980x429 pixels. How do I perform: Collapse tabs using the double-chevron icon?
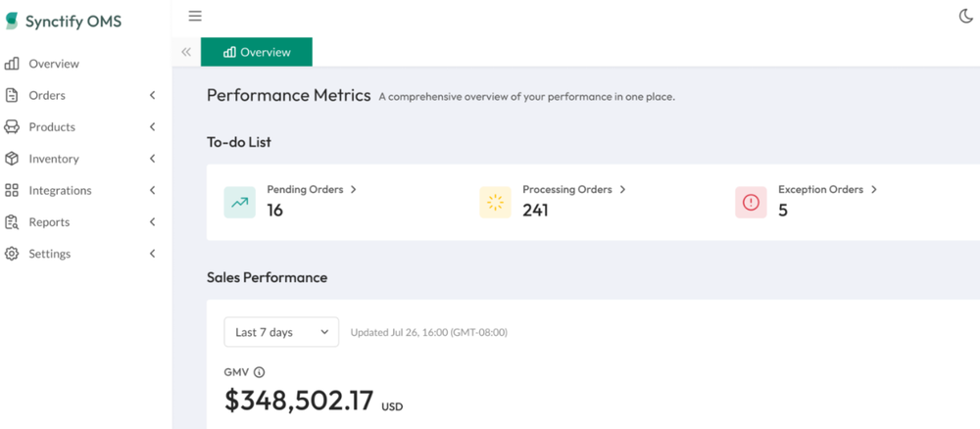(x=185, y=52)
